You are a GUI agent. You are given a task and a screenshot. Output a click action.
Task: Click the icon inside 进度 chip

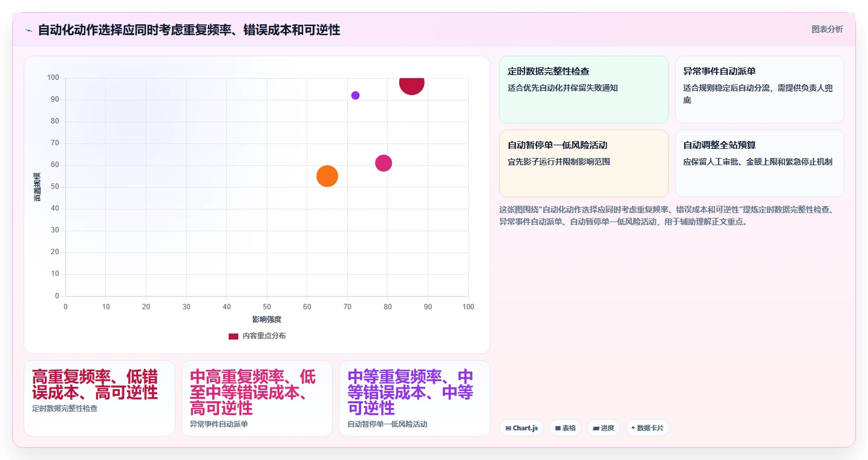pos(596,428)
